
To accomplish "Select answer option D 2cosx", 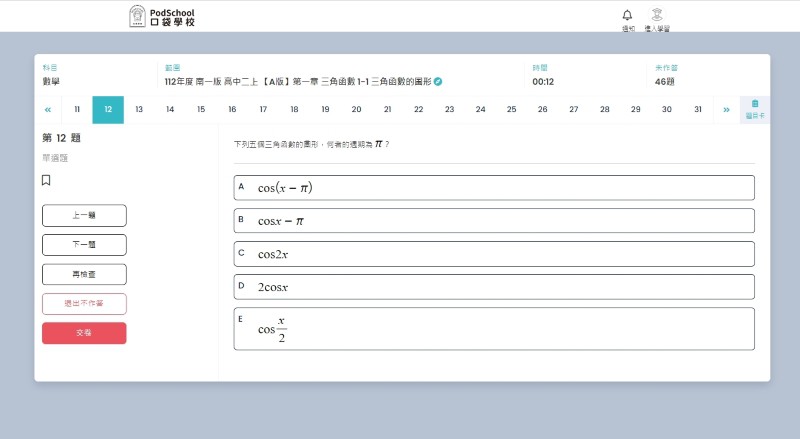I will pos(494,287).
